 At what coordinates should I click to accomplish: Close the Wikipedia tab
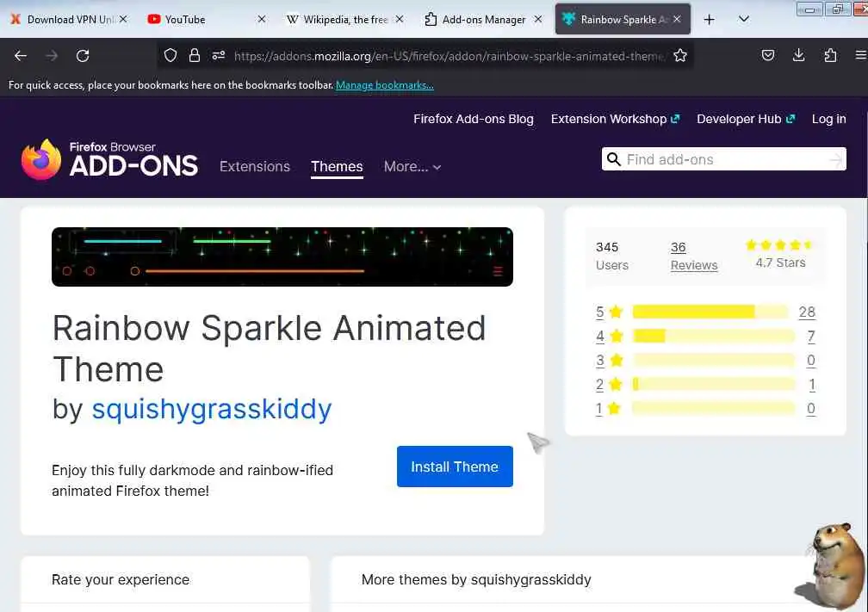[399, 19]
